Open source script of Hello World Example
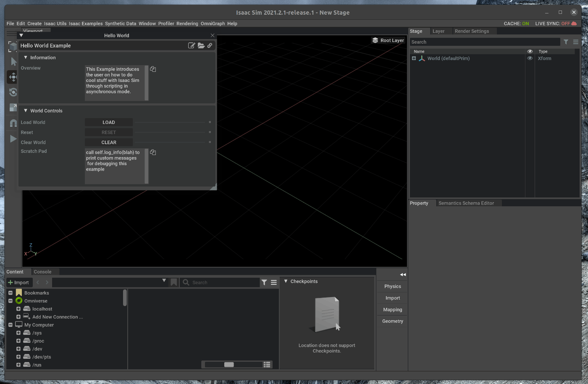 click(x=192, y=45)
